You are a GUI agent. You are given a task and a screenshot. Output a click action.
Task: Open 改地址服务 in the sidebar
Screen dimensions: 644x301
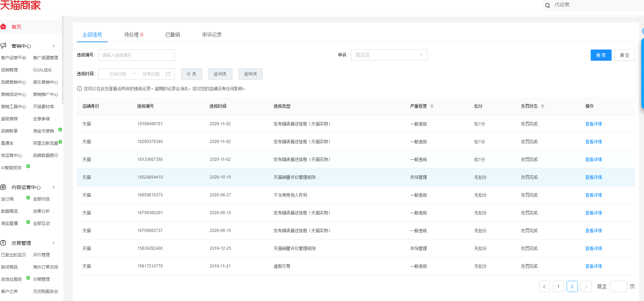click(11, 279)
